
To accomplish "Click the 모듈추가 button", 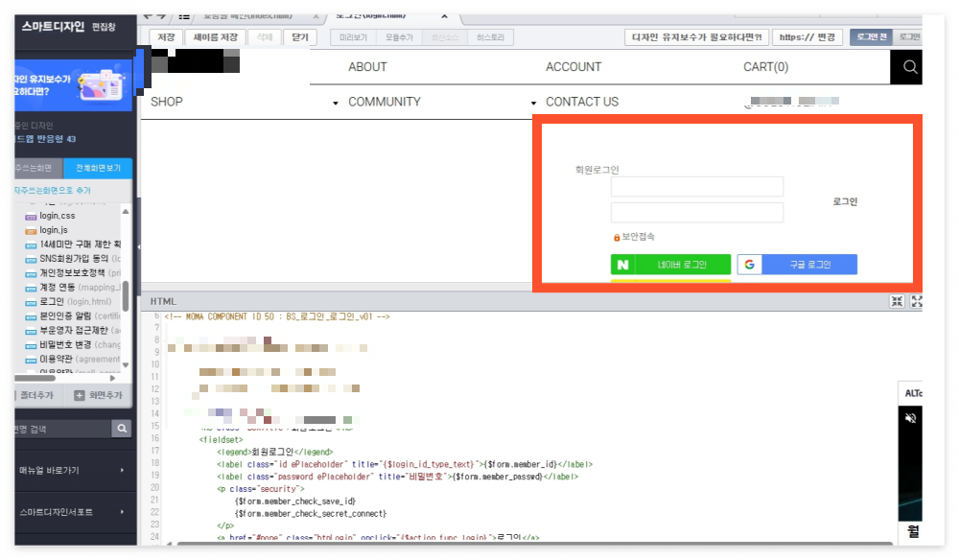I will (x=399, y=37).
